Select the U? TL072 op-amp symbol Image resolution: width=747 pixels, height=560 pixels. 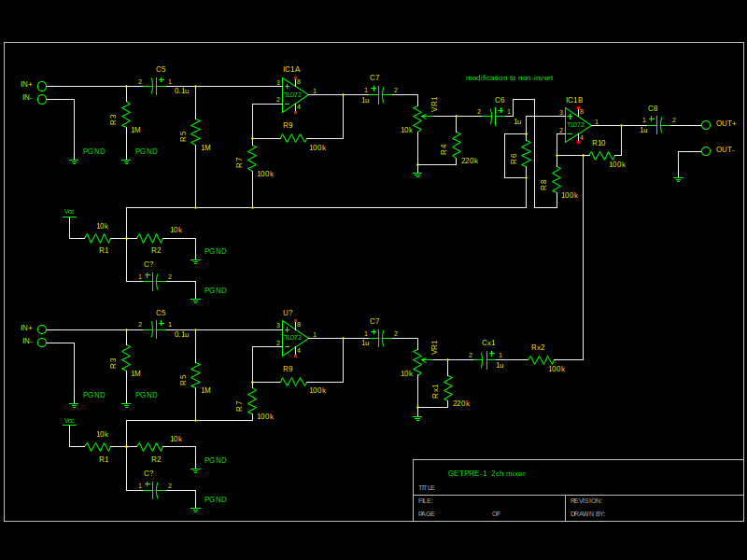294,338
